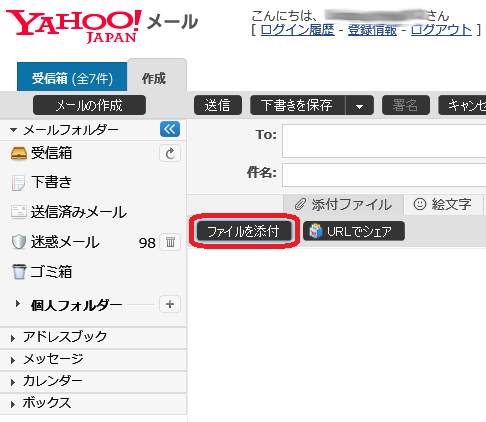This screenshot has width=486, height=422.
Task: Click the URLでシェア button
Action: tap(354, 231)
